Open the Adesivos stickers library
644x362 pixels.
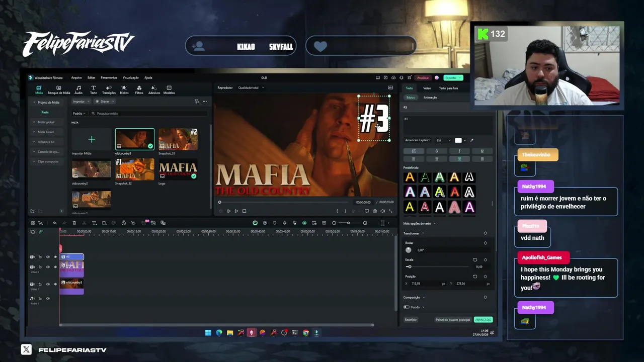point(154,90)
